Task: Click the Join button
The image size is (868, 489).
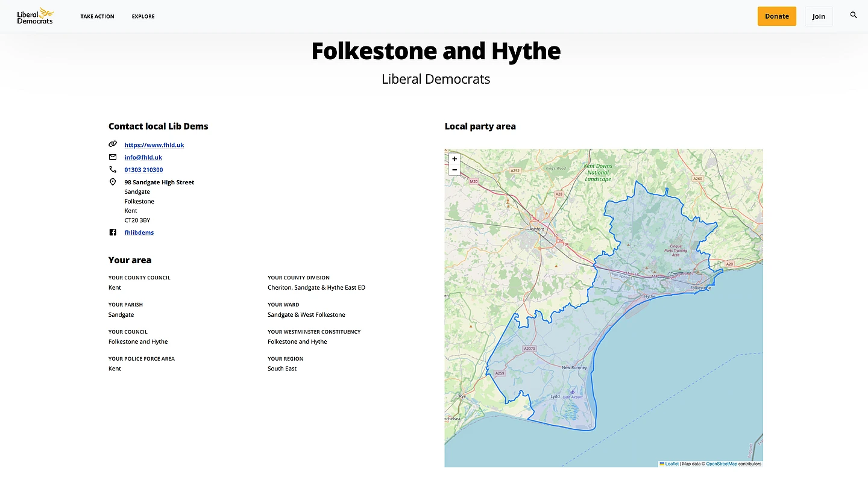Action: 819,16
